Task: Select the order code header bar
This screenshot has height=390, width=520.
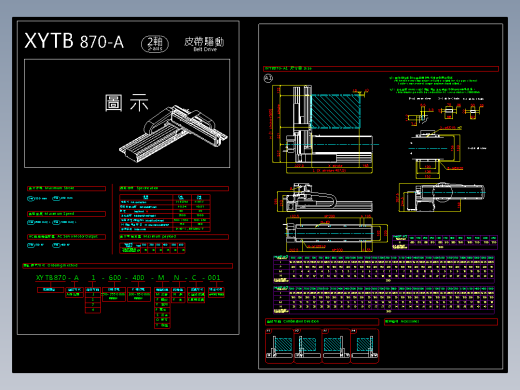Action: click(x=128, y=266)
